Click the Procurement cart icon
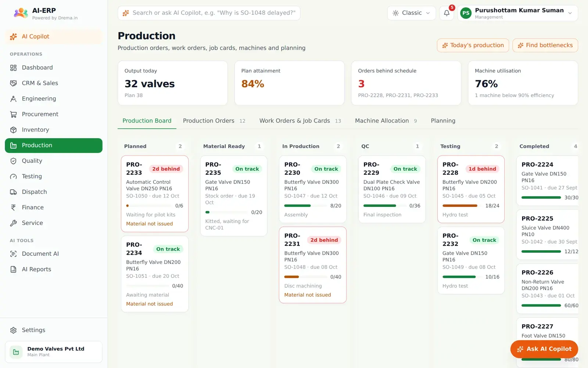The width and height of the screenshot is (588, 368). point(14,114)
